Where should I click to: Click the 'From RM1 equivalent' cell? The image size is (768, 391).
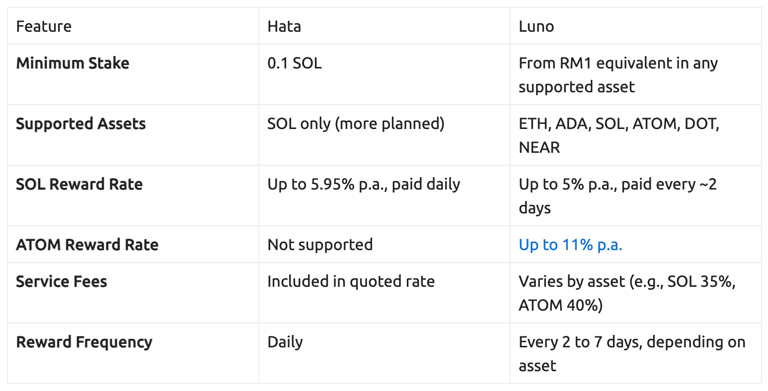pos(618,75)
